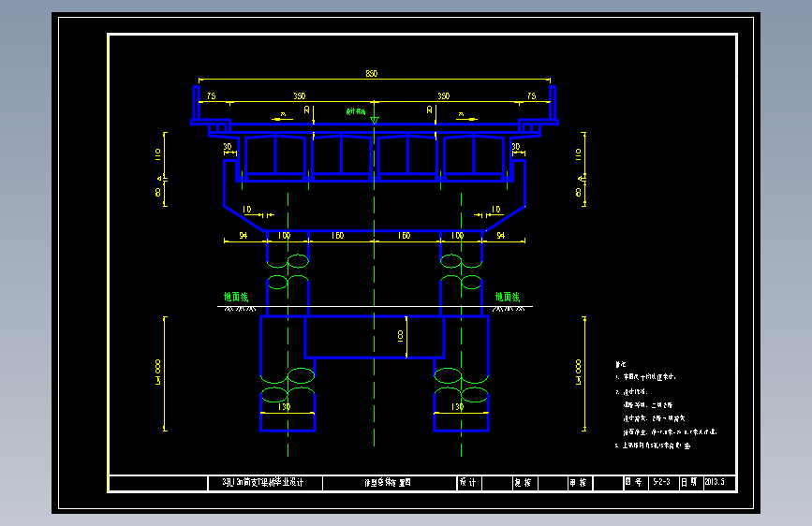Screen dimensions: 812x526
Task: Click the design elevation triangle marker at deck center
Action: (375, 120)
